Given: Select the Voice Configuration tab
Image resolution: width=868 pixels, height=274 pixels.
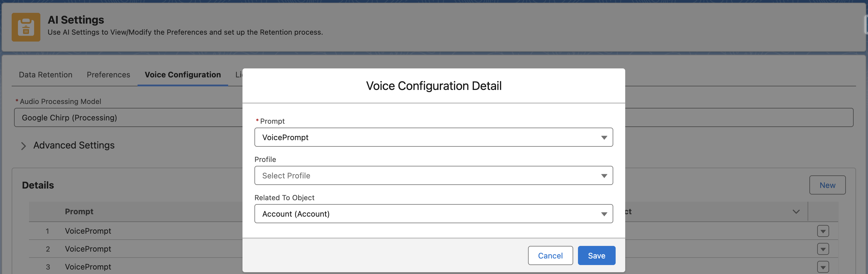Looking at the screenshot, I should [x=183, y=75].
